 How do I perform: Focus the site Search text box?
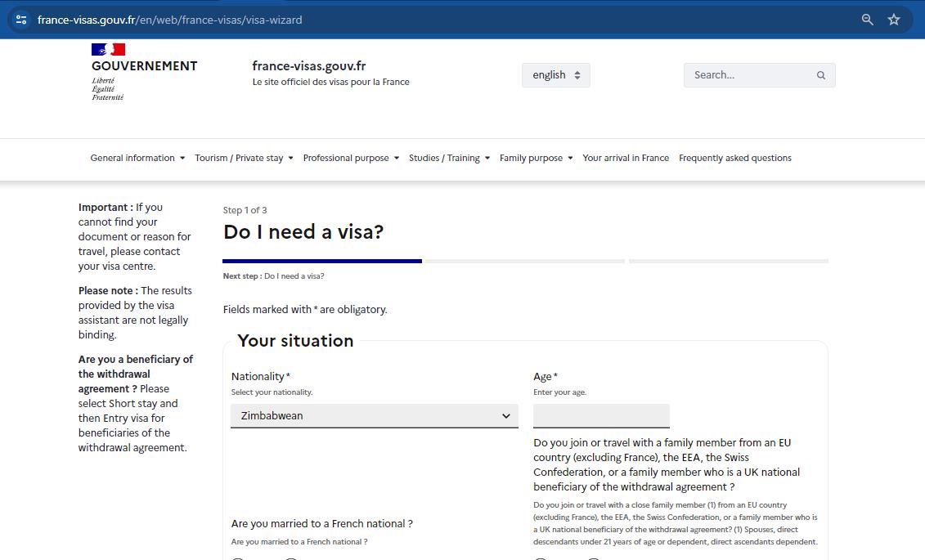pos(748,75)
